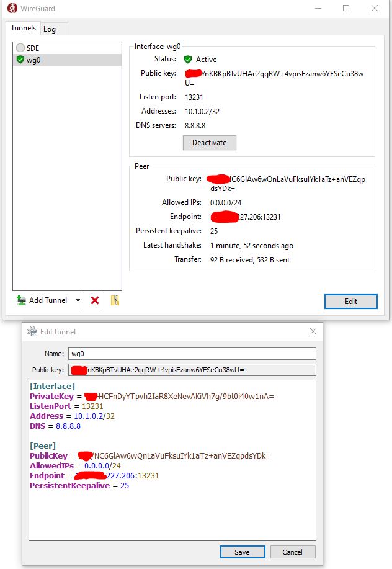Click the Persistent keepalive value 25
The height and width of the screenshot is (569, 392).
click(x=214, y=231)
